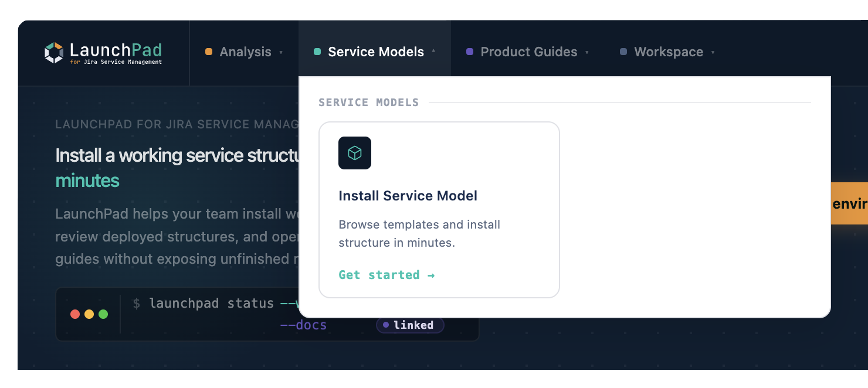Click 'LAUNCHPAD FOR JIRA SERVICE' eyebrow text
The width and height of the screenshot is (868, 388).
pos(177,124)
